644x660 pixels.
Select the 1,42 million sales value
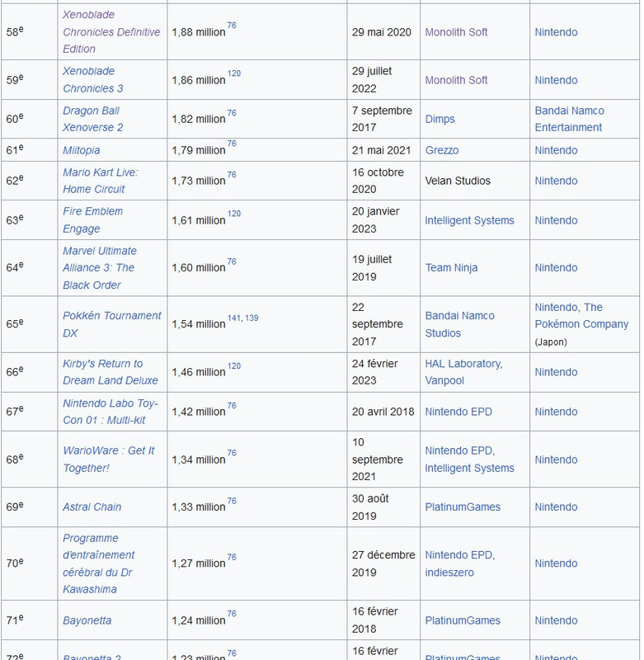[x=199, y=412]
